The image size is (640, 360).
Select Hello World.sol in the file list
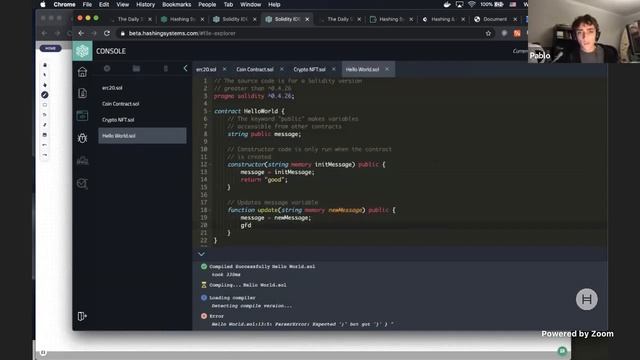(142, 136)
